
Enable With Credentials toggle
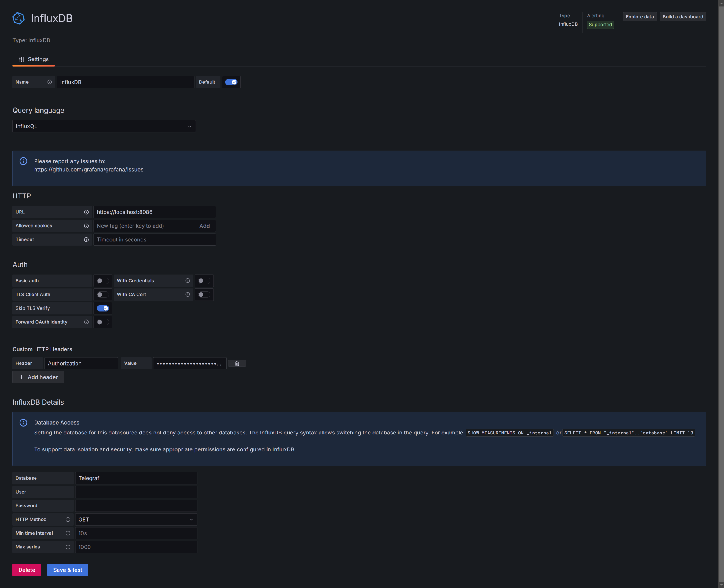tap(204, 281)
